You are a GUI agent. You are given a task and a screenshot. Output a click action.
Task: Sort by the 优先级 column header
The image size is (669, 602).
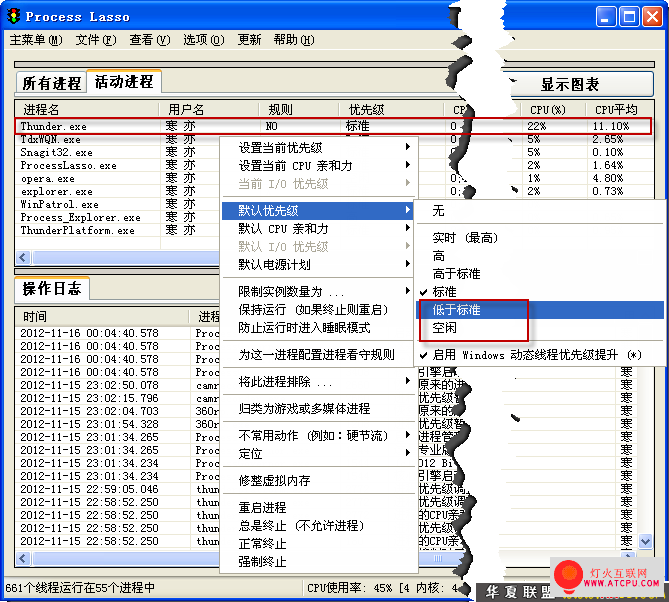tap(391, 110)
